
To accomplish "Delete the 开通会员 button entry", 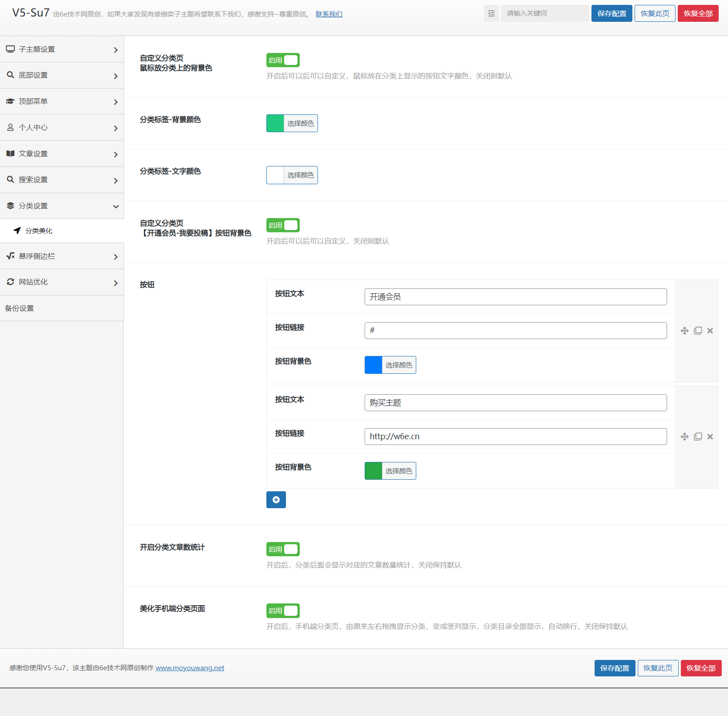I will point(710,331).
